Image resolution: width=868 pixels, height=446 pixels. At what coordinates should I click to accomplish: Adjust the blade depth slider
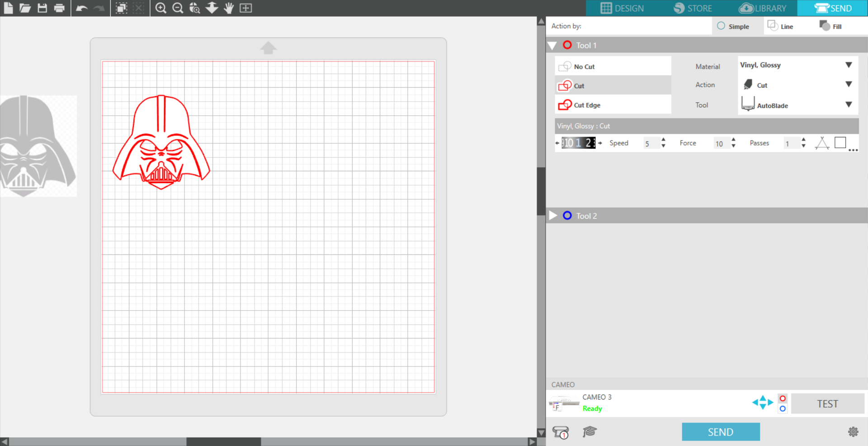click(x=579, y=143)
